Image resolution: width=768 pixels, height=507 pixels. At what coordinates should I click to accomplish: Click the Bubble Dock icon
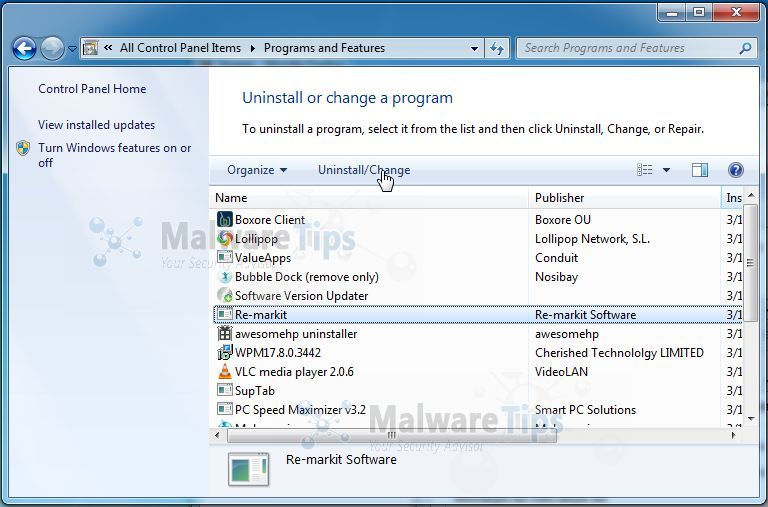[225, 277]
